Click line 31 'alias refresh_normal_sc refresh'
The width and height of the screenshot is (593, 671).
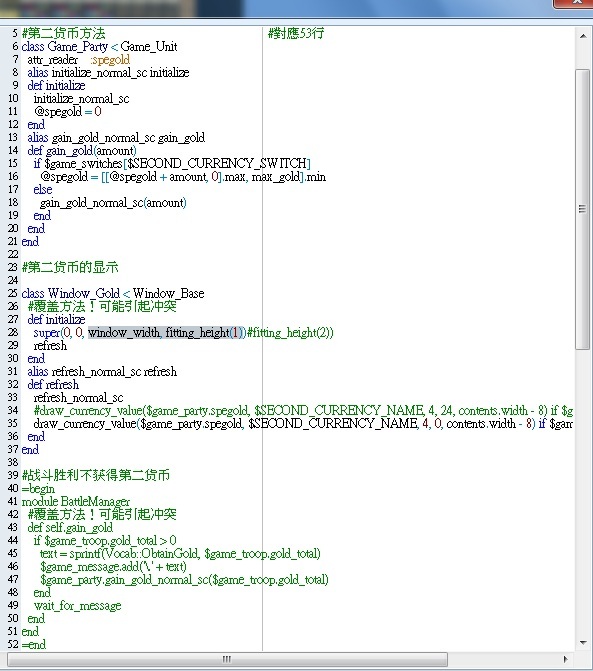[x=102, y=371]
